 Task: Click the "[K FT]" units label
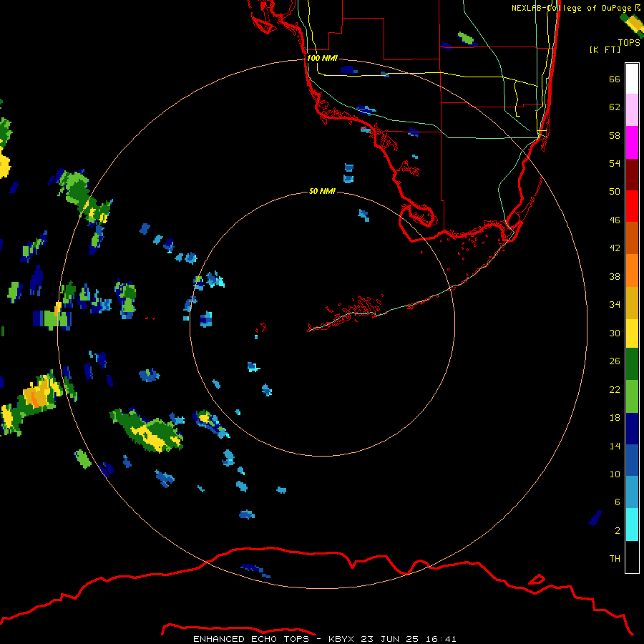tap(605, 50)
